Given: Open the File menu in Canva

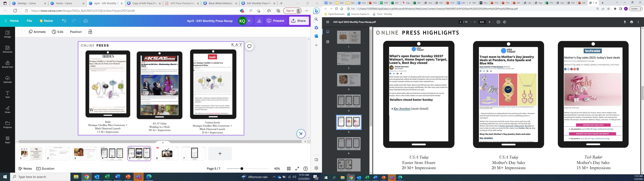Looking at the screenshot, I should [29, 21].
